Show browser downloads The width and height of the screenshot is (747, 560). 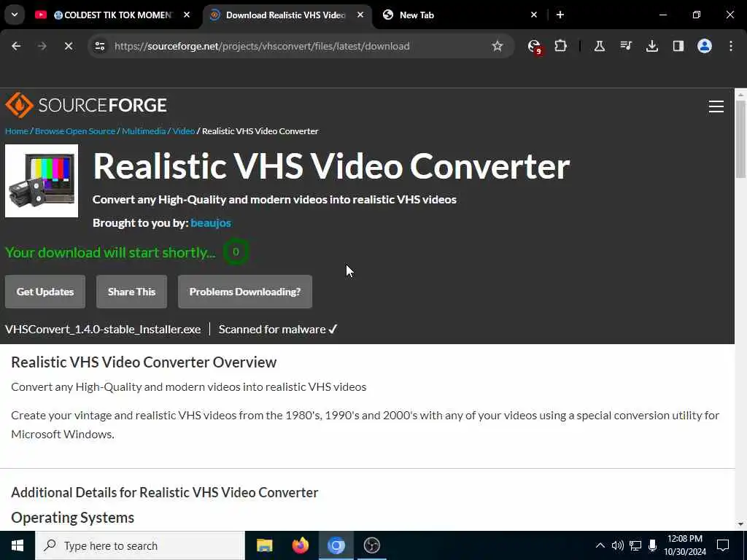[651, 46]
